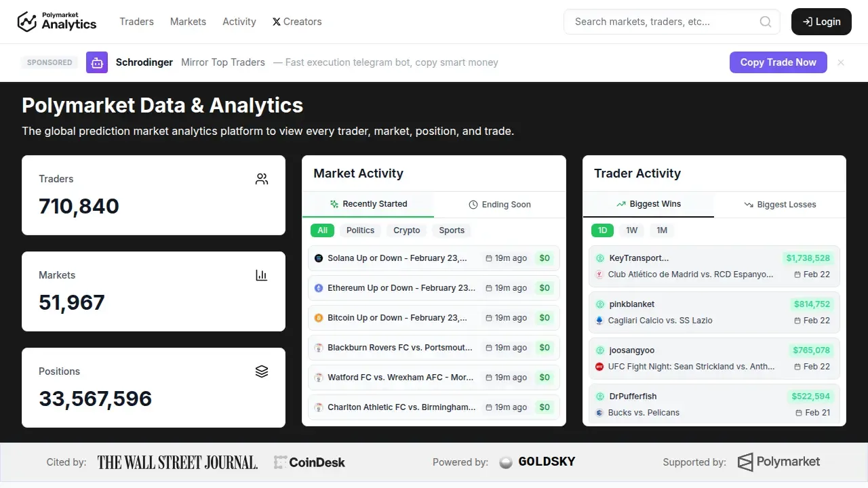The image size is (868, 488).
Task: Click the Positions layers icon
Action: click(262, 371)
